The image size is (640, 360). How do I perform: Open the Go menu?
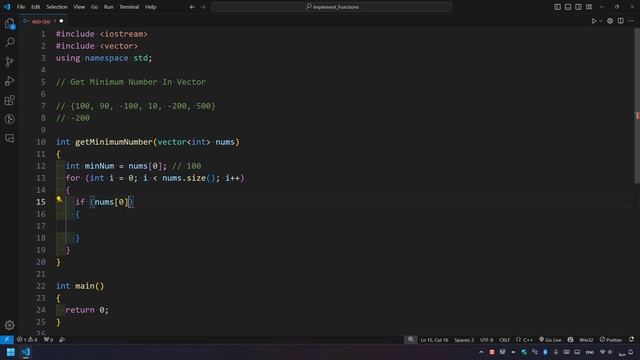click(x=94, y=7)
